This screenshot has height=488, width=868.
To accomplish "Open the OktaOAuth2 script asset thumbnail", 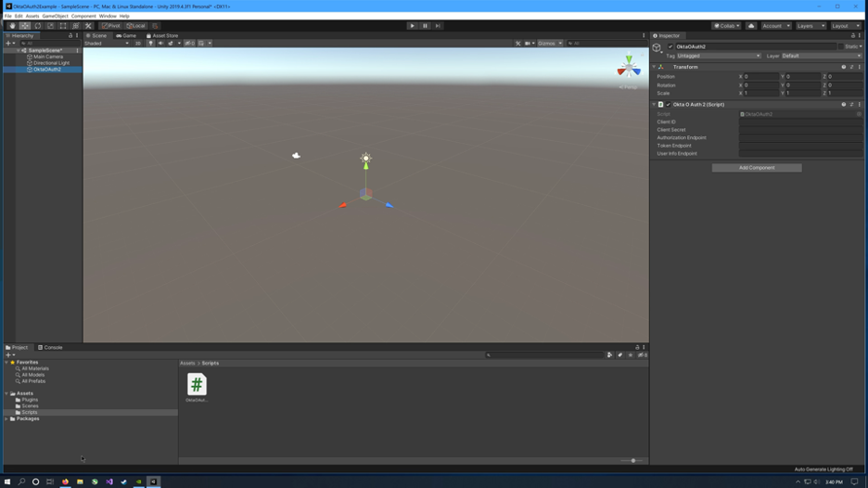I will (197, 384).
